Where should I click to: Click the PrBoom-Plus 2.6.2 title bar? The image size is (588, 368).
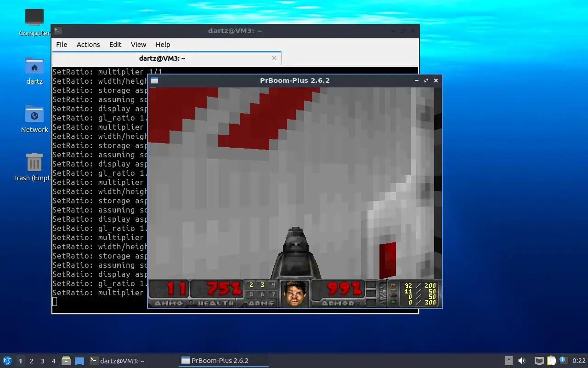[x=295, y=80]
